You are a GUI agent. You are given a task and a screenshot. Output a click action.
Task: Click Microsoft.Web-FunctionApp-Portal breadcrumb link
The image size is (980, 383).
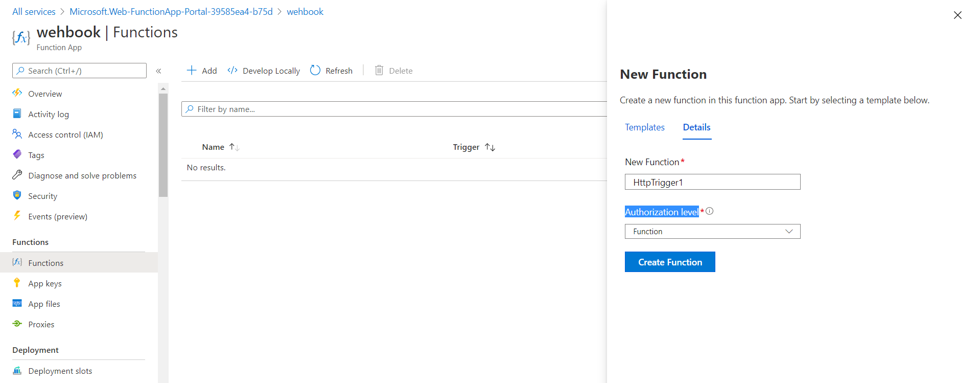pos(171,12)
